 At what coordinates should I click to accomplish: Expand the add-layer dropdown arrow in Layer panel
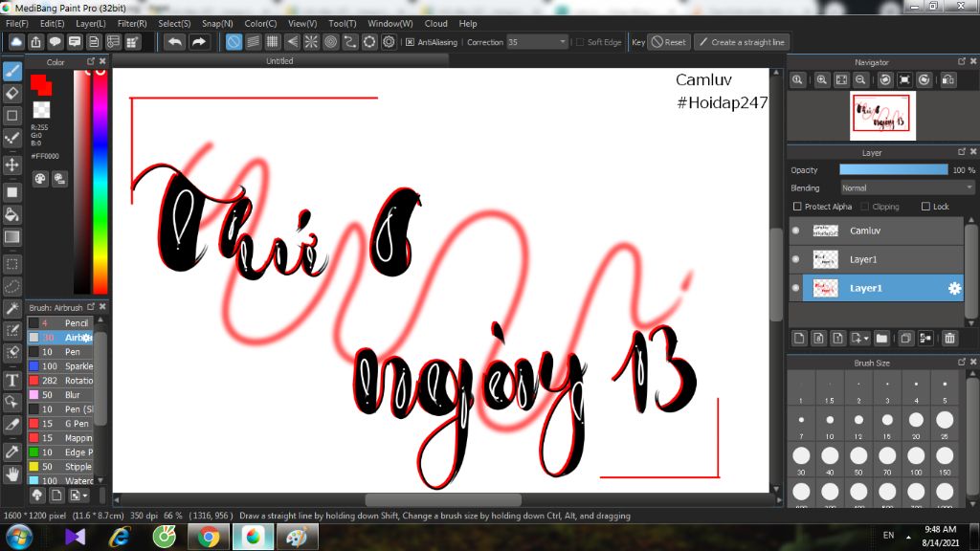click(867, 338)
